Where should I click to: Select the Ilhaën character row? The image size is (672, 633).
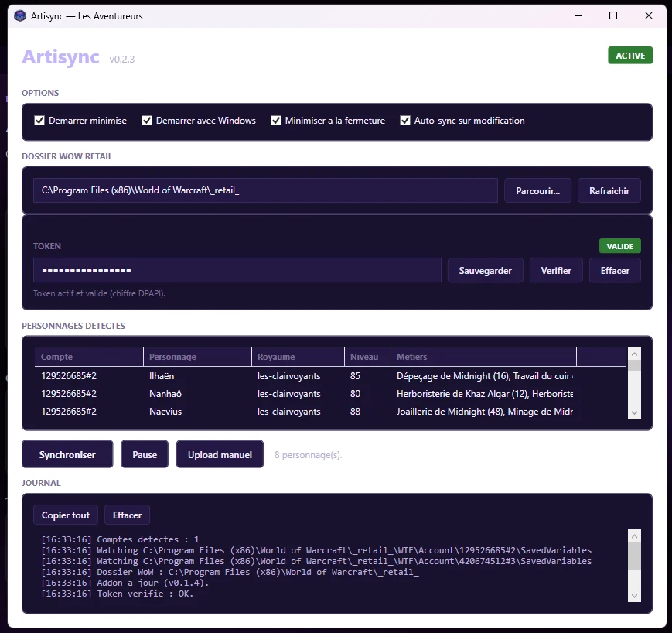(x=330, y=375)
